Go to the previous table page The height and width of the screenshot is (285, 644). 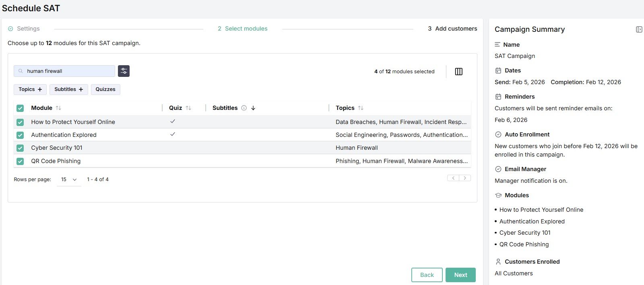click(453, 178)
